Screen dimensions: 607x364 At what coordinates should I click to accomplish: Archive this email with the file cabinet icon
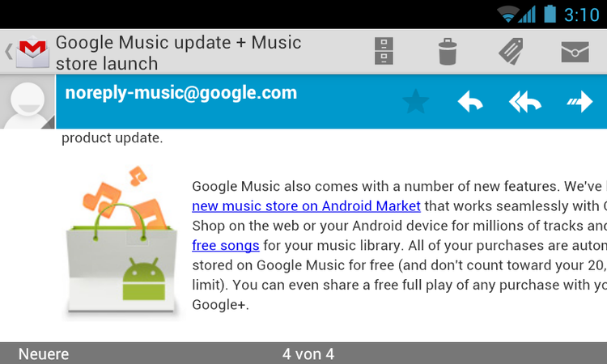click(x=384, y=51)
